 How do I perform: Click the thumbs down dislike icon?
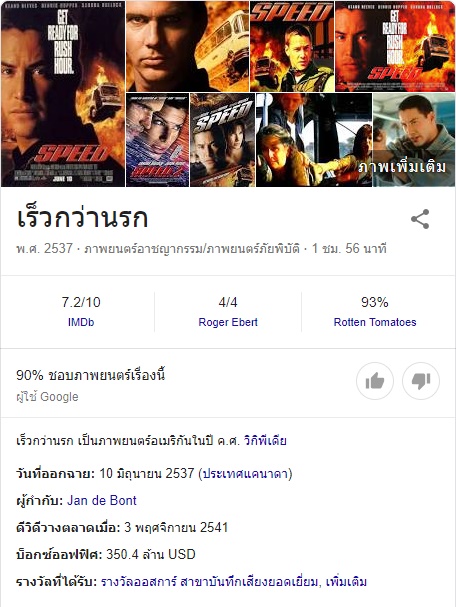[421, 381]
